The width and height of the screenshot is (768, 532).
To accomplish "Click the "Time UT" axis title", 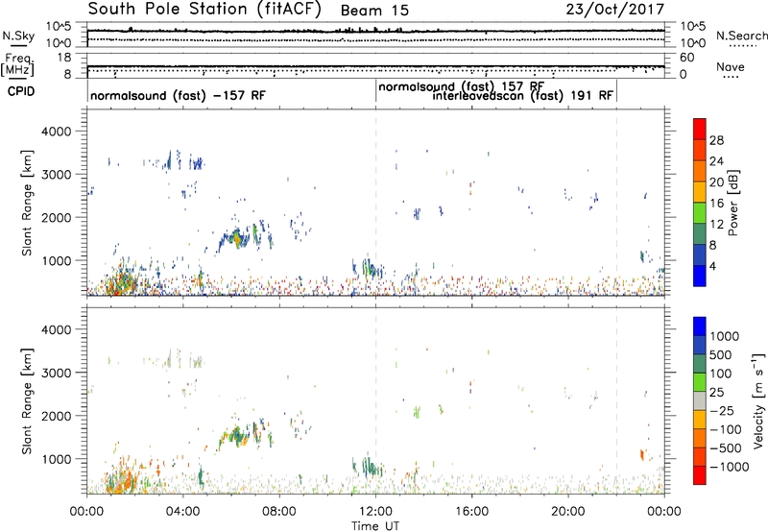I will click(375, 526).
